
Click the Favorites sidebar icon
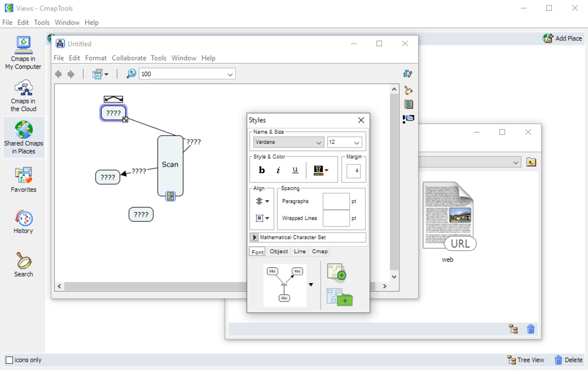23,180
